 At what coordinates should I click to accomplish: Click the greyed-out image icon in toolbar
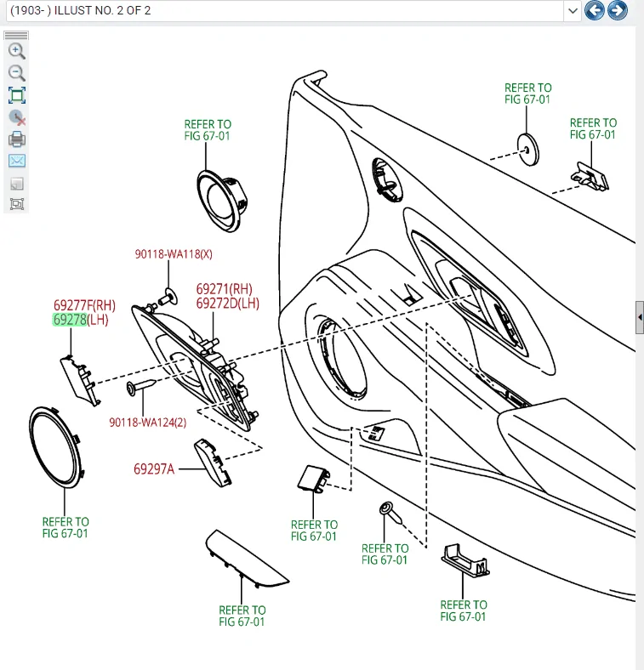17,184
